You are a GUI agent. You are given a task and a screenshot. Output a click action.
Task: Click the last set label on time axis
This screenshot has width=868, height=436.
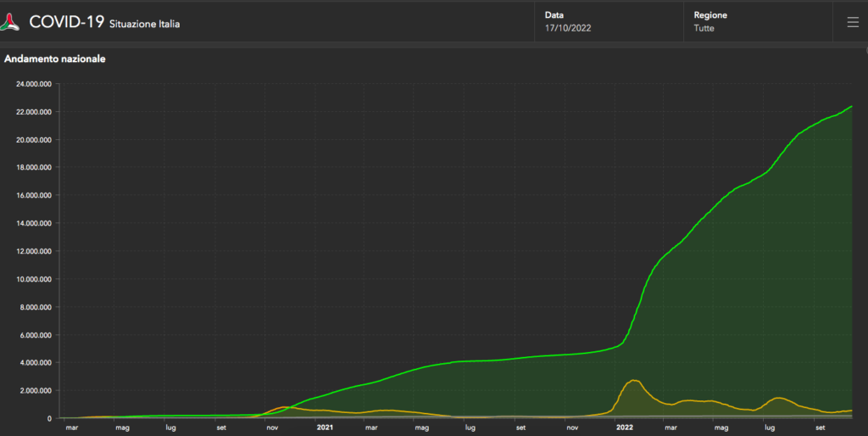[x=821, y=428]
